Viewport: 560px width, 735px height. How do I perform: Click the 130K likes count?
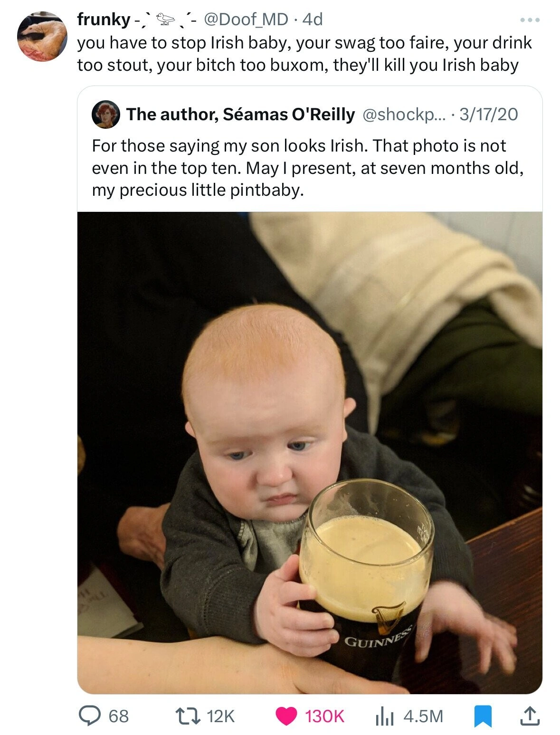coord(324,716)
